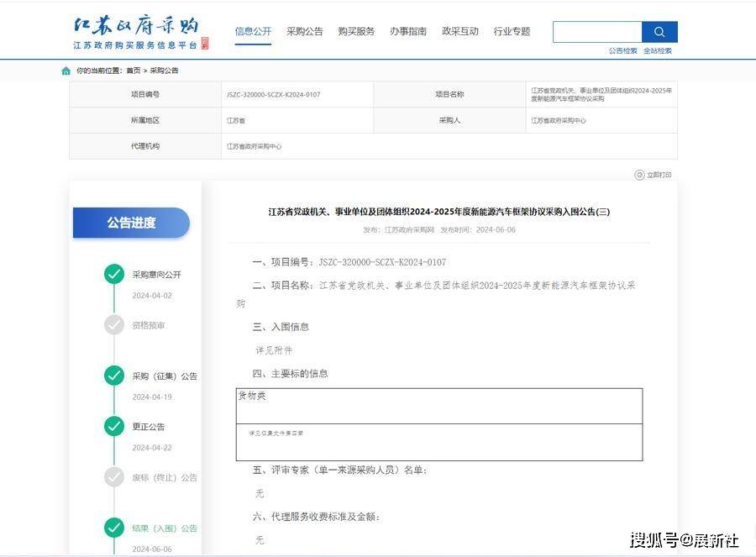756x557 pixels.
Task: Select 公告检索 search option
Action: pos(623,50)
